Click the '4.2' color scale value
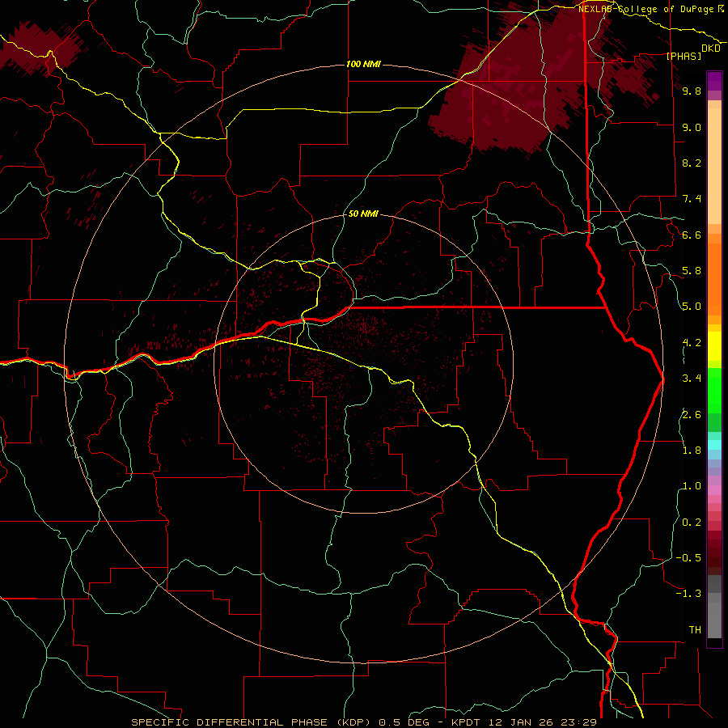Viewport: 728px width, 728px height. 692,343
